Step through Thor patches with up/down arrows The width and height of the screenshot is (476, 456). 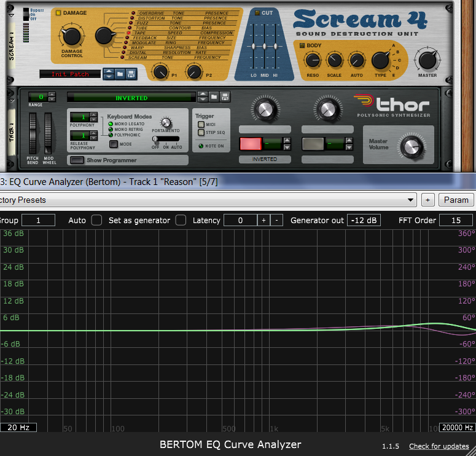203,97
